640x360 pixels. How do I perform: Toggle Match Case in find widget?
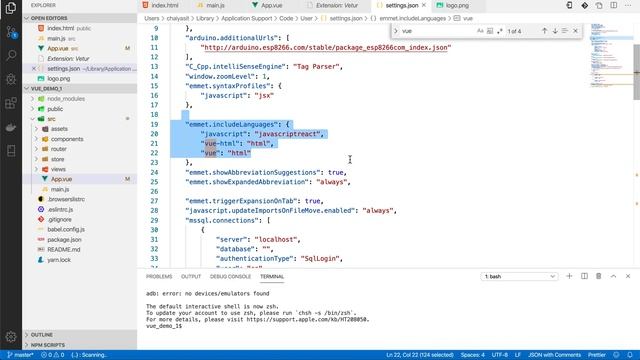[480, 31]
